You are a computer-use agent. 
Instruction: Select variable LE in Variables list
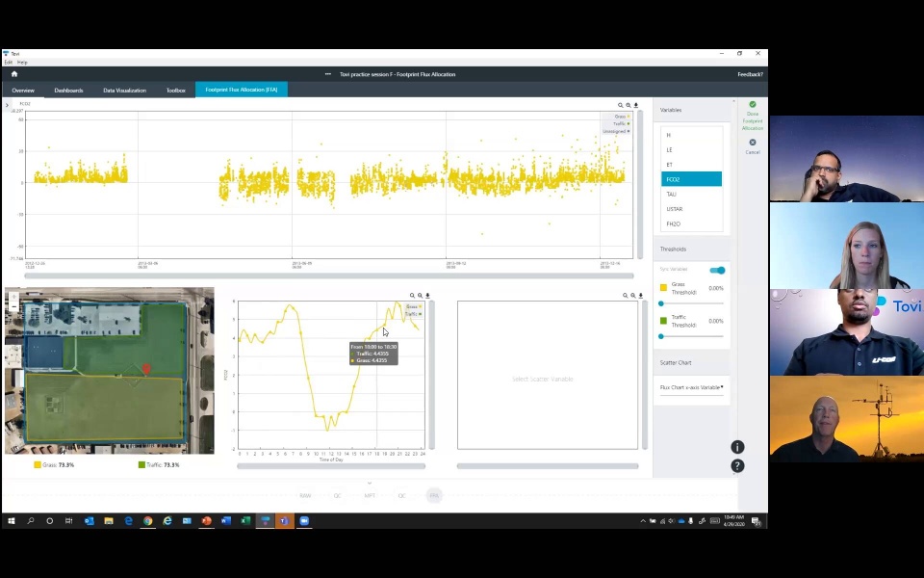[691, 150]
